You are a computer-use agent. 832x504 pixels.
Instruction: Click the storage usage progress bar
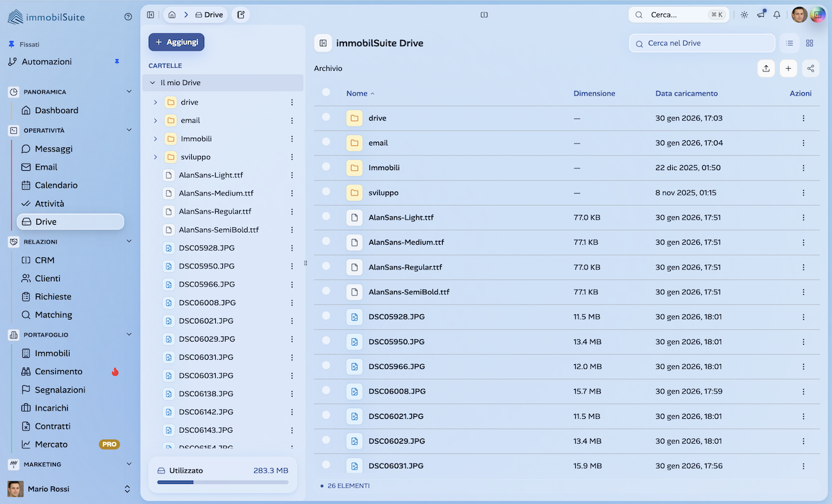coord(222,483)
